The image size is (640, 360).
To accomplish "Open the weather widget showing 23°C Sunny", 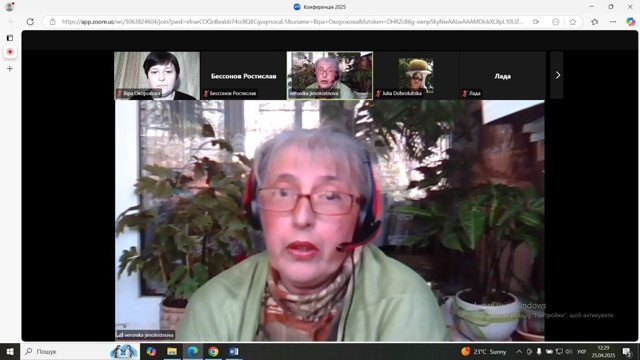I will (484, 351).
